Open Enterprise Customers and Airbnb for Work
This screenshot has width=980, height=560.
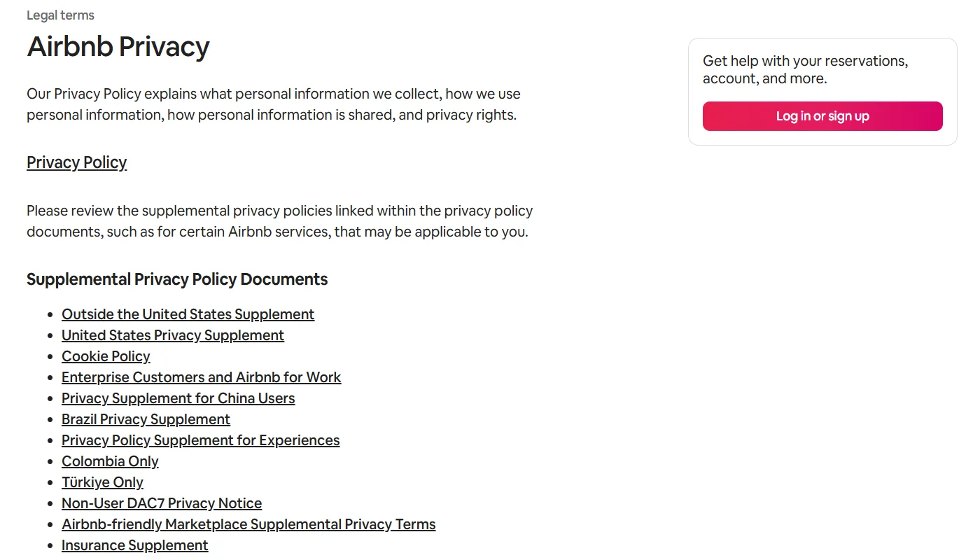(x=201, y=377)
